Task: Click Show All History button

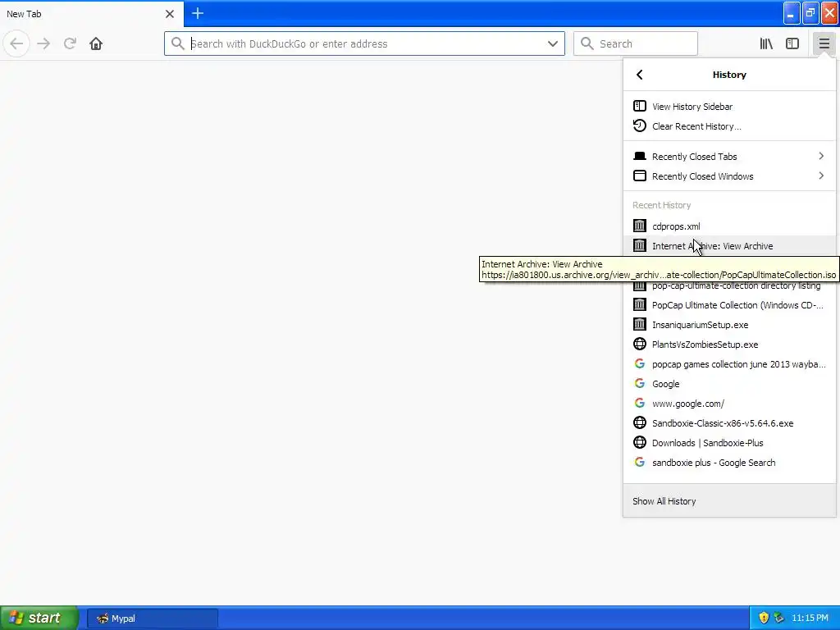Action: (x=729, y=501)
